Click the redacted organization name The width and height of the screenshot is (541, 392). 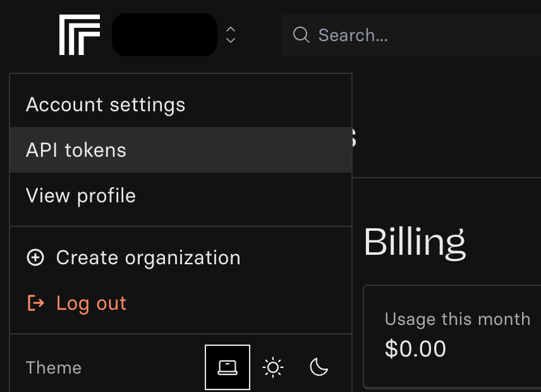pos(164,35)
